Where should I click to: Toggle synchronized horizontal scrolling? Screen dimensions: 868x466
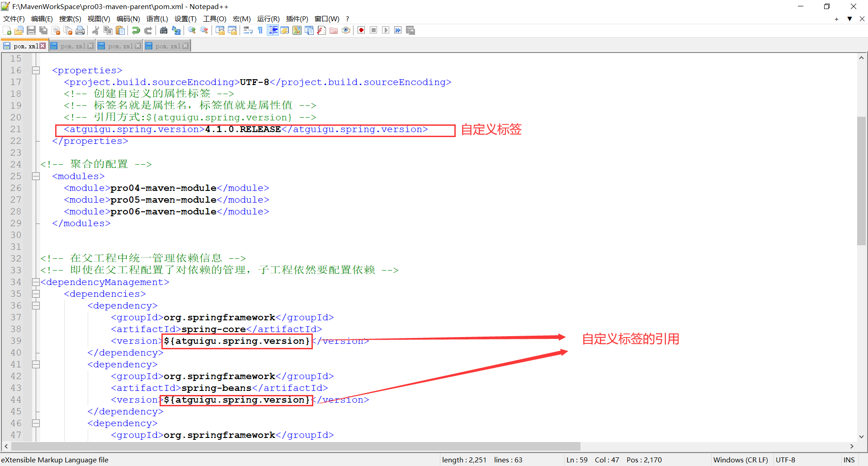(x=232, y=30)
